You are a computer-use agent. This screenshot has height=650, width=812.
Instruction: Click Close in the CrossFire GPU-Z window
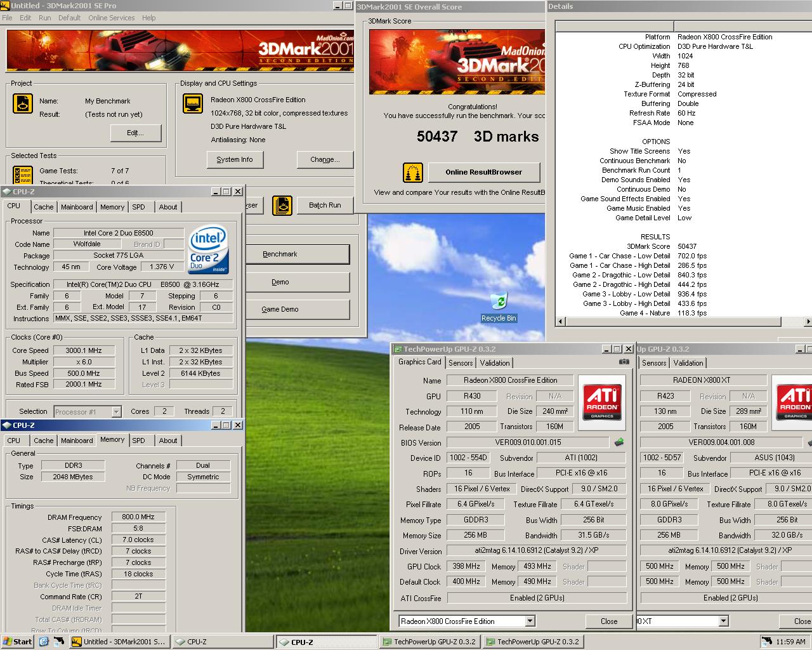pyautogui.click(x=609, y=621)
